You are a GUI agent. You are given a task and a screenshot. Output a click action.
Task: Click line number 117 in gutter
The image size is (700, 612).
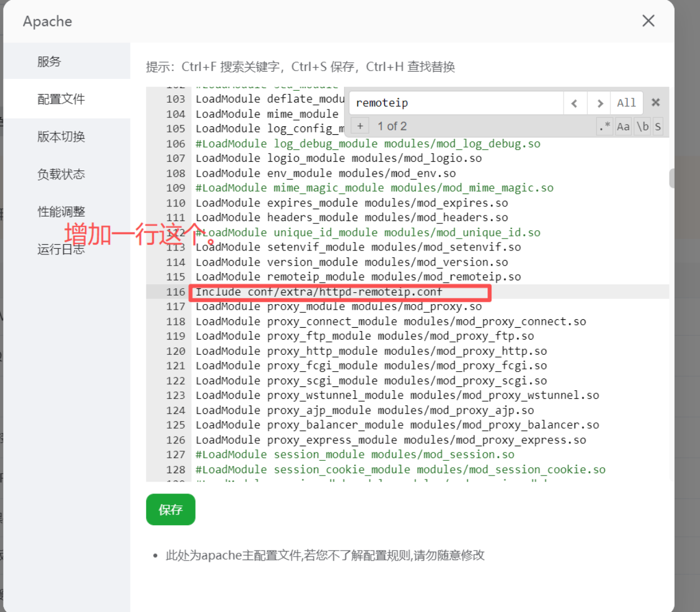(x=175, y=306)
